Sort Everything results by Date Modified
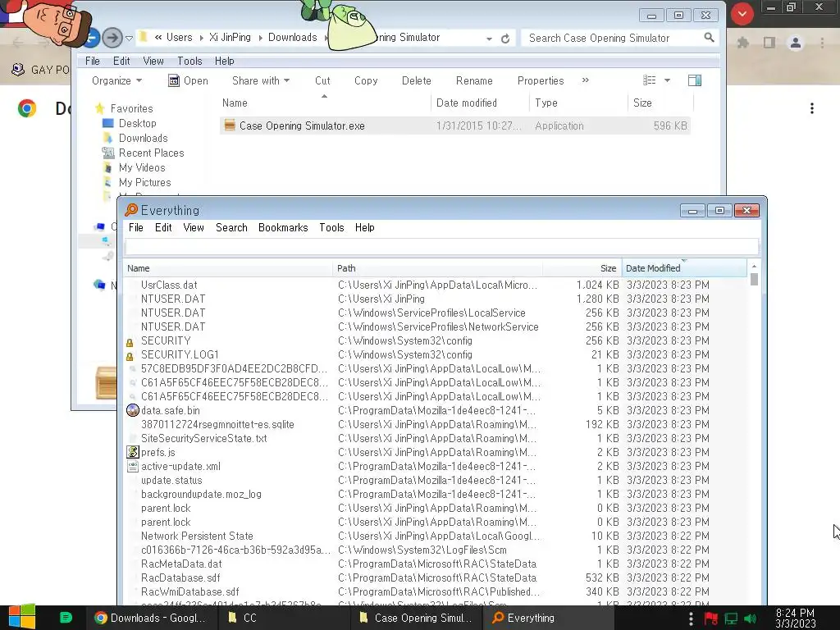This screenshot has width=840, height=630. click(683, 268)
